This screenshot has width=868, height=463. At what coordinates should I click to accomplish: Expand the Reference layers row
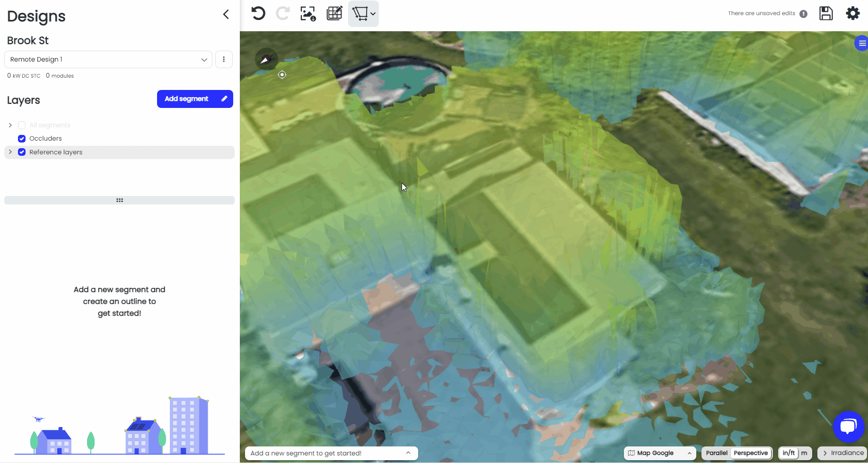coord(10,152)
